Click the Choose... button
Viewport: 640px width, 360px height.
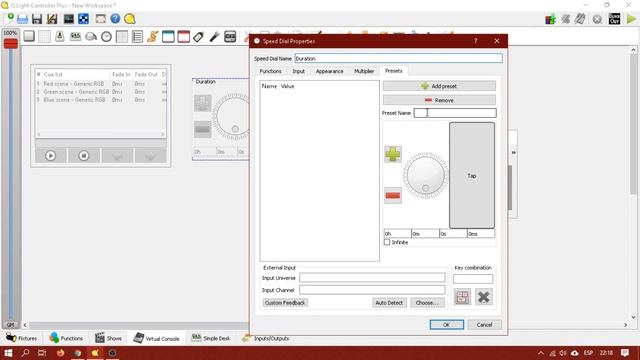coord(427,303)
